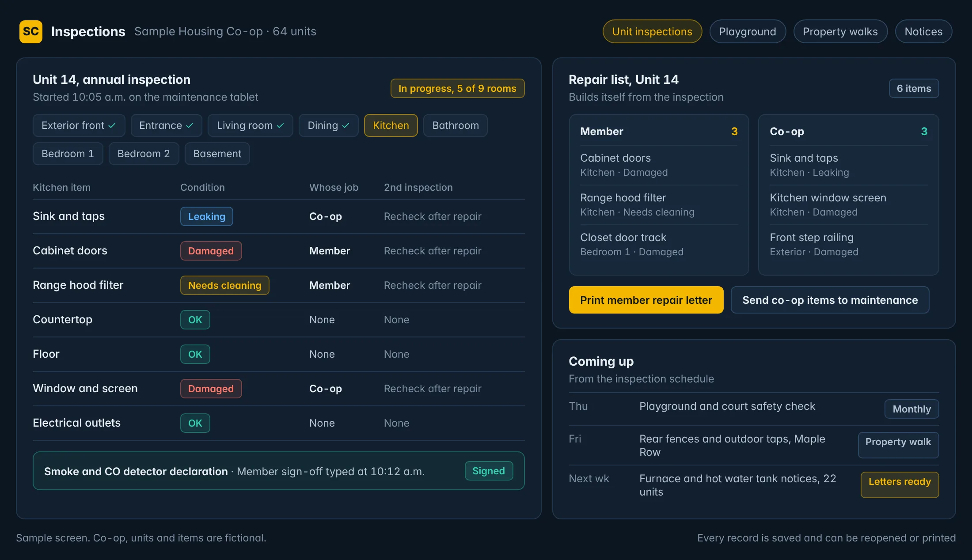Image resolution: width=972 pixels, height=560 pixels.
Task: Click the Damaged tag for Window and screen
Action: [x=211, y=389]
